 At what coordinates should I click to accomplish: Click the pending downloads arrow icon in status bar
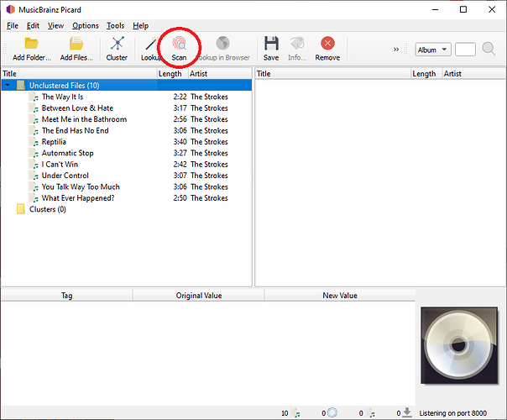[x=407, y=412]
